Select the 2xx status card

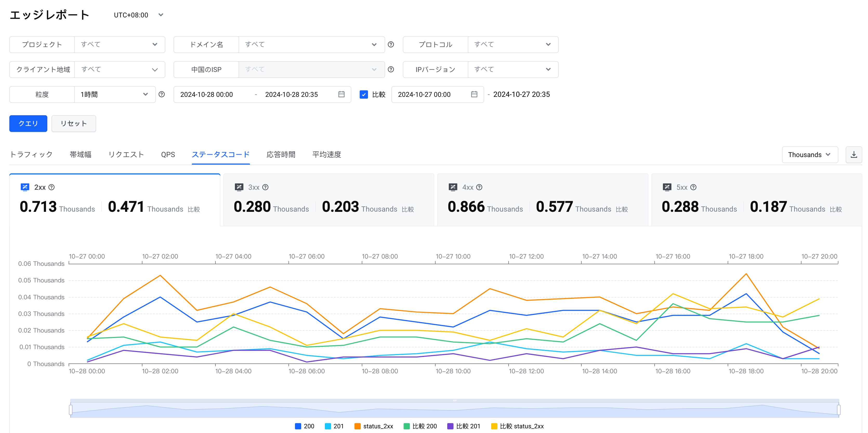click(x=115, y=200)
